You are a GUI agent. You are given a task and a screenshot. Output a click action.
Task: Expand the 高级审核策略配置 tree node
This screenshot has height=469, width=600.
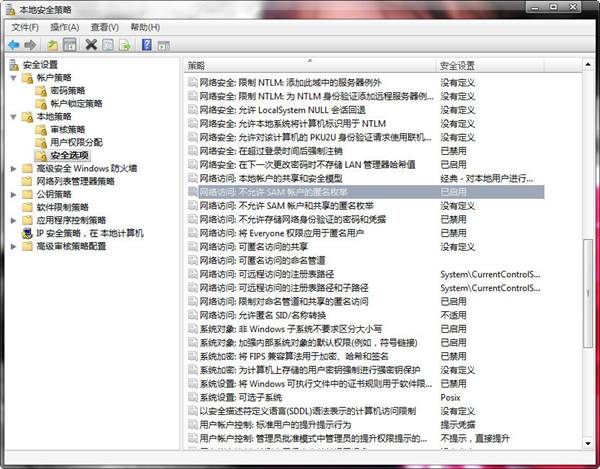[13, 246]
